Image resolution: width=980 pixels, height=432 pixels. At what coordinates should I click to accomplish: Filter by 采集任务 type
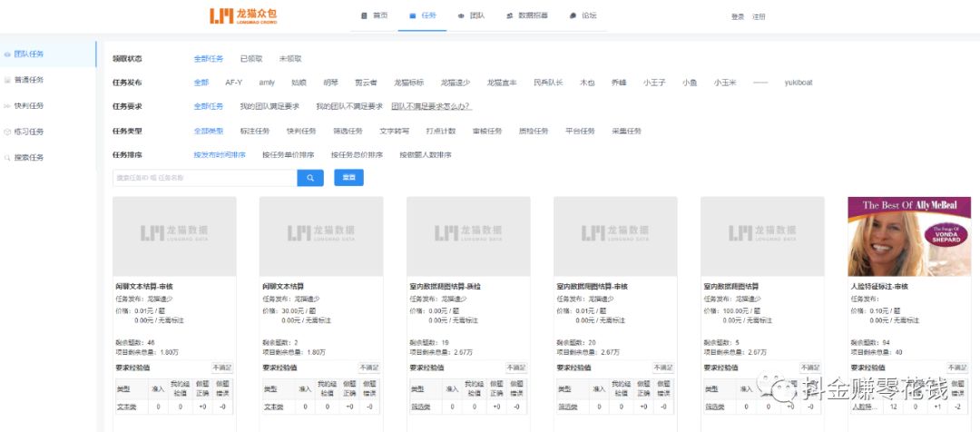point(626,132)
